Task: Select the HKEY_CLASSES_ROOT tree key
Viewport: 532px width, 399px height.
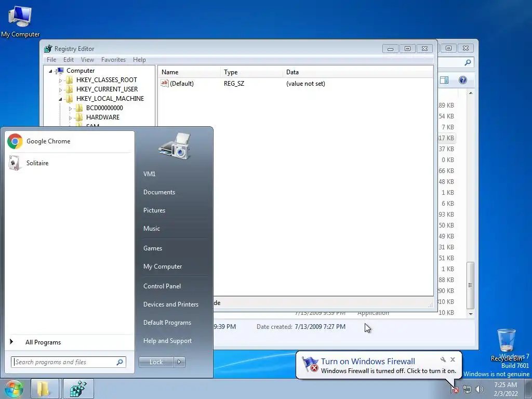Action: coord(107,80)
